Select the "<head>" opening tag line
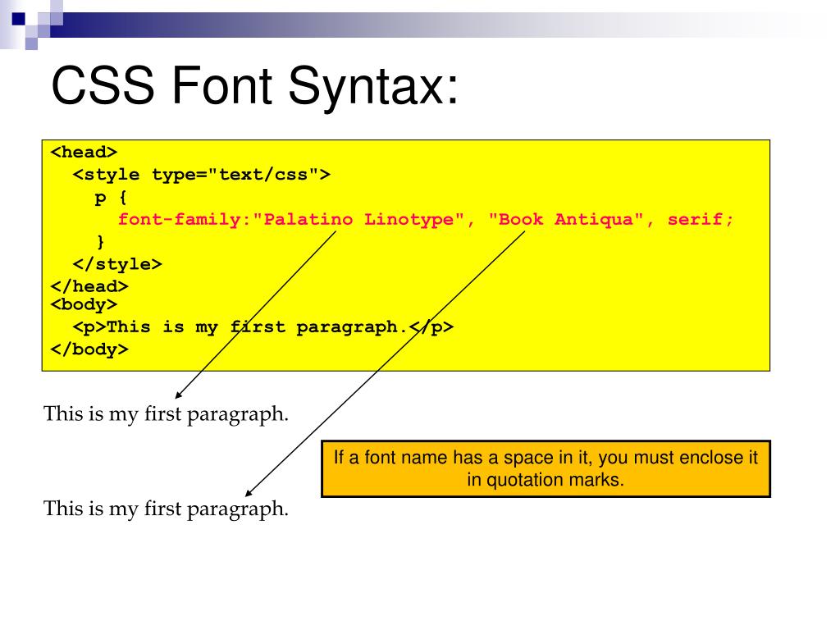Screen dimensions: 840x630 point(84,152)
